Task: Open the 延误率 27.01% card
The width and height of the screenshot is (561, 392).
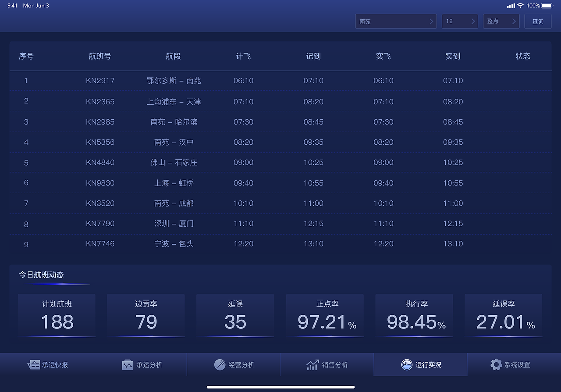Action: pyautogui.click(x=504, y=316)
